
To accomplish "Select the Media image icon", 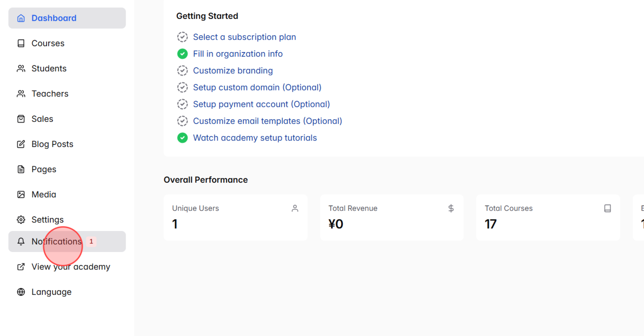I will (x=21, y=194).
